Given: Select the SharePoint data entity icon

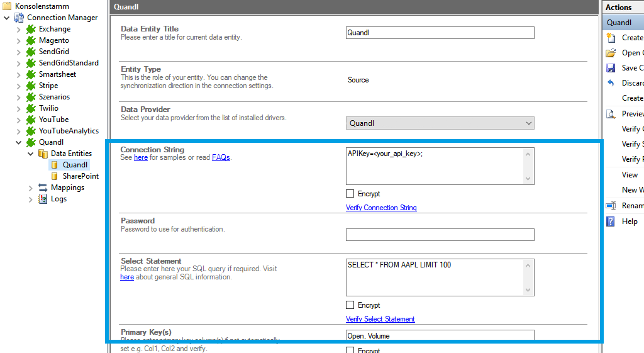Looking at the screenshot, I should (55, 176).
